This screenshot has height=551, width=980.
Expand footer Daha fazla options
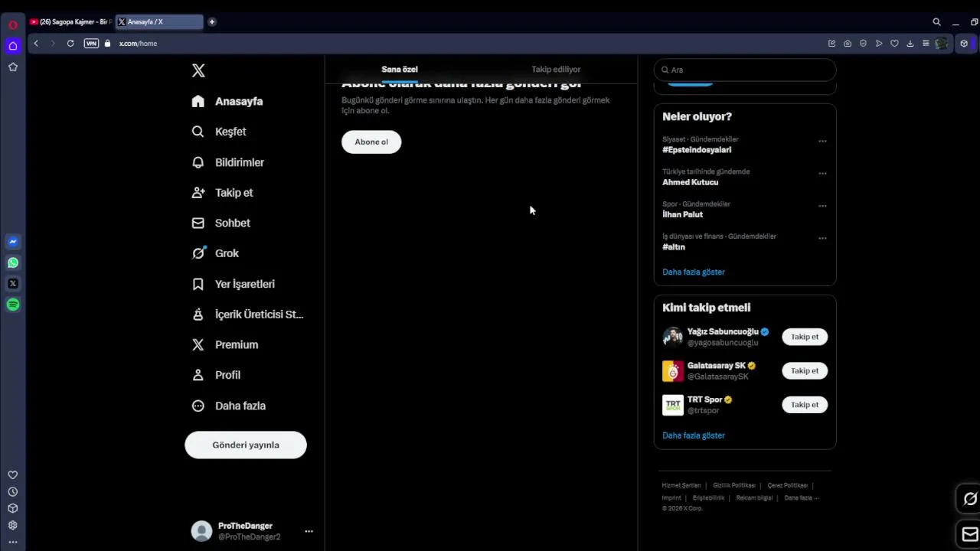click(802, 498)
